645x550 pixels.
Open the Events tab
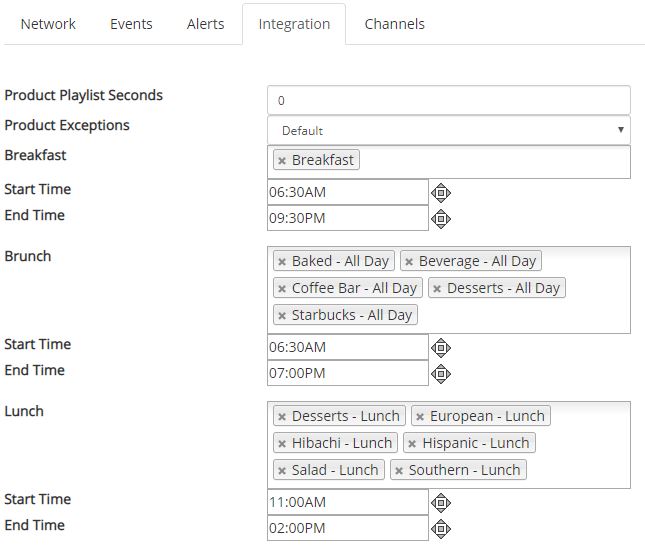[x=131, y=24]
